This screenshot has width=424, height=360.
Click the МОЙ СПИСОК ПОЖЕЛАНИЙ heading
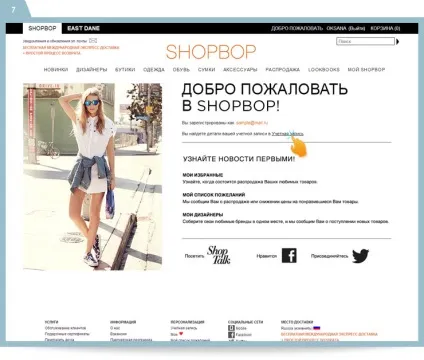point(214,195)
